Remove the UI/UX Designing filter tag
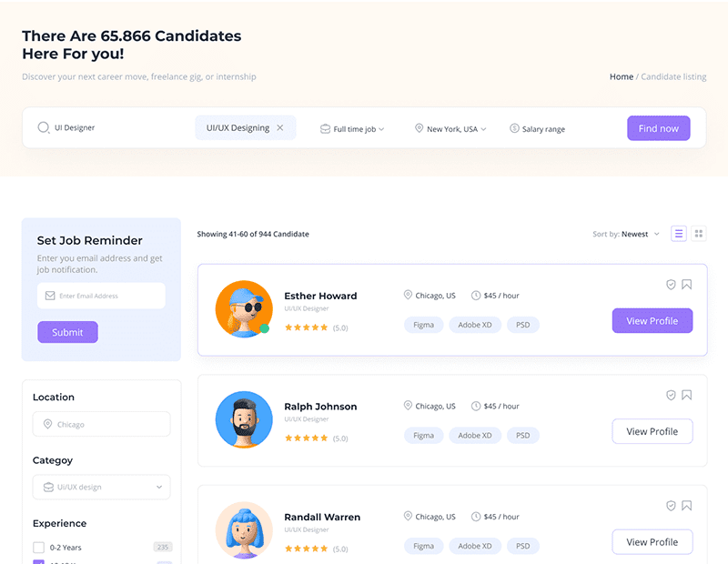Viewport: 728px width, 564px height. coord(280,128)
